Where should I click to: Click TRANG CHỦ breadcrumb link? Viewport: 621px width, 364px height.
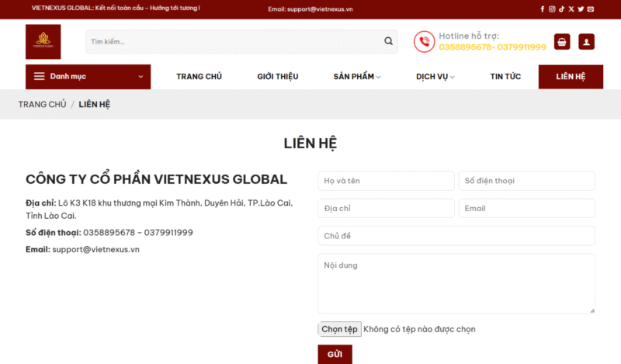click(42, 104)
